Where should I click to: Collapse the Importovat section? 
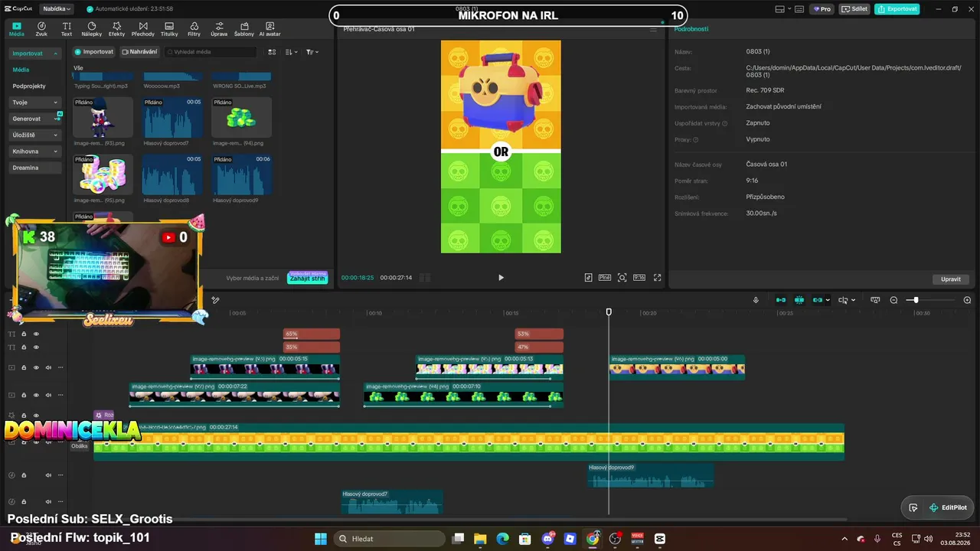pyautogui.click(x=35, y=54)
